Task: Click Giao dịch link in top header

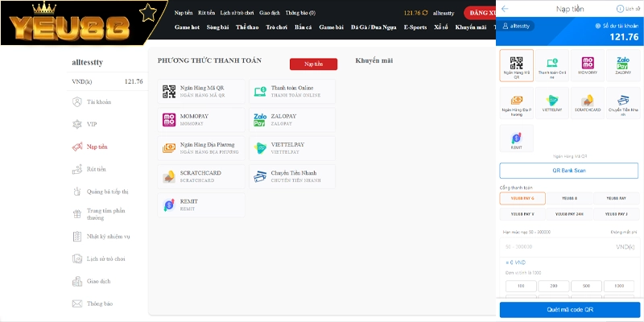Action: tap(270, 13)
